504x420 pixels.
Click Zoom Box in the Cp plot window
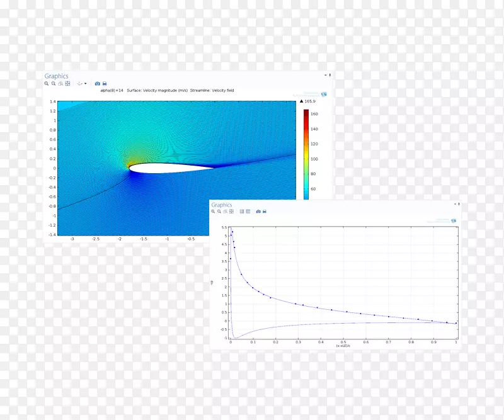(x=225, y=212)
